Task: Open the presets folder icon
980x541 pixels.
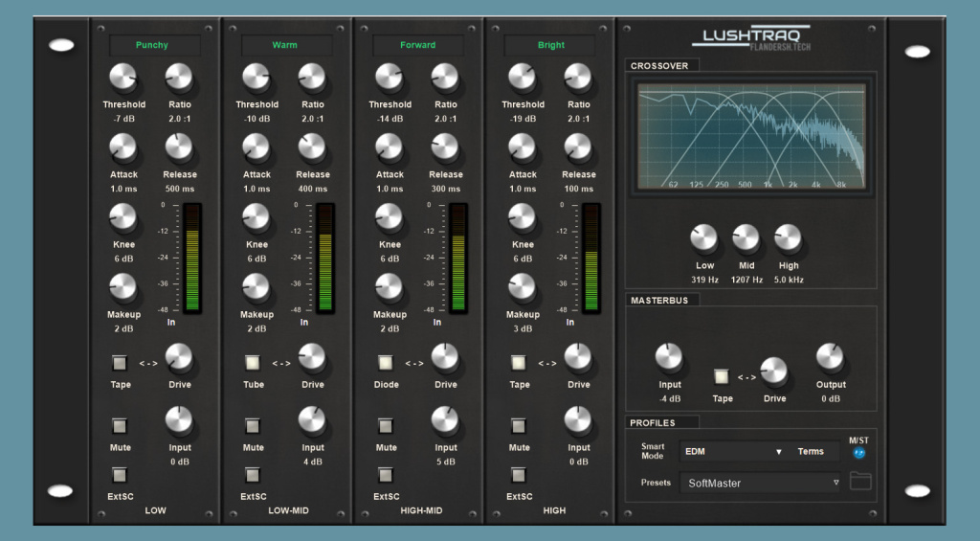Action: 860,482
